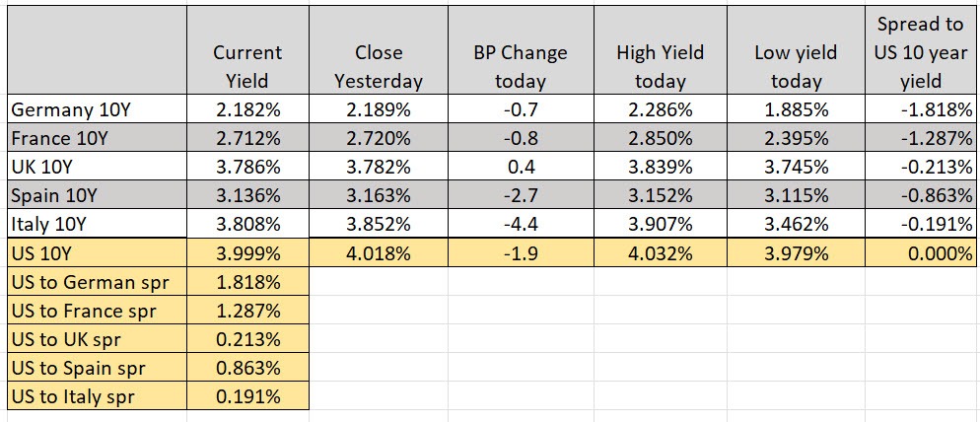Click the US 10Y row label
Screen dimensions: 980x422
[96, 252]
